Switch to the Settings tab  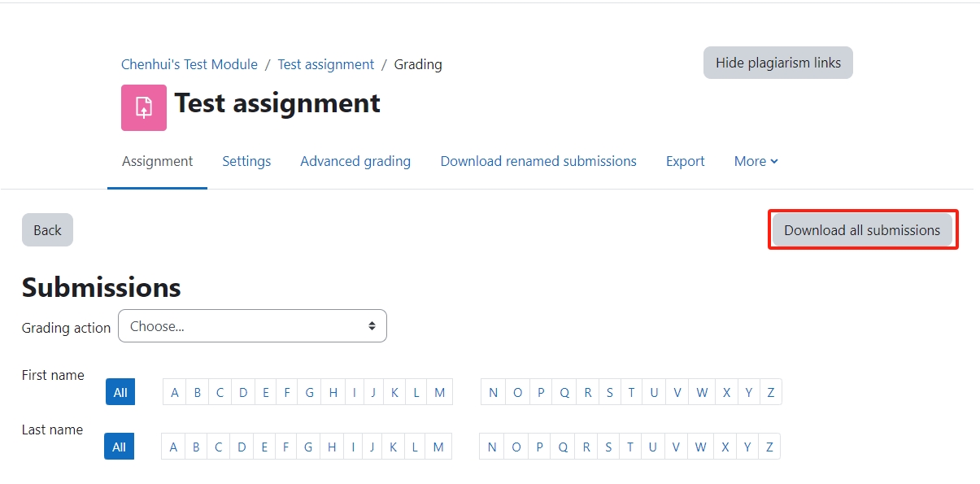click(246, 161)
